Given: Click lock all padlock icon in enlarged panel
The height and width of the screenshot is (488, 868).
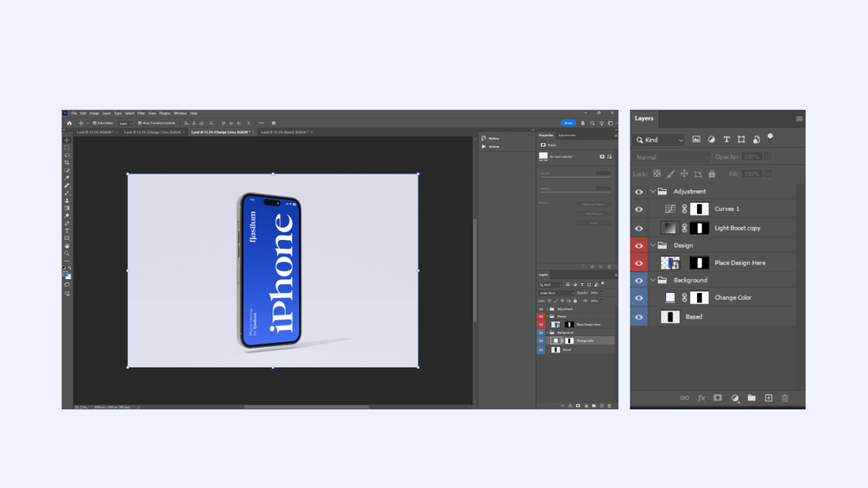Looking at the screenshot, I should coord(712,174).
